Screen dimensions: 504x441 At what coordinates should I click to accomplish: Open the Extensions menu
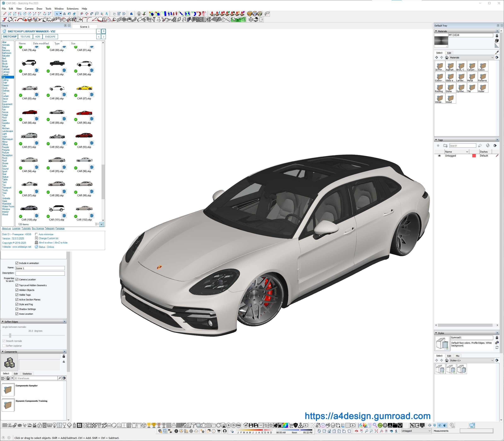(x=73, y=9)
